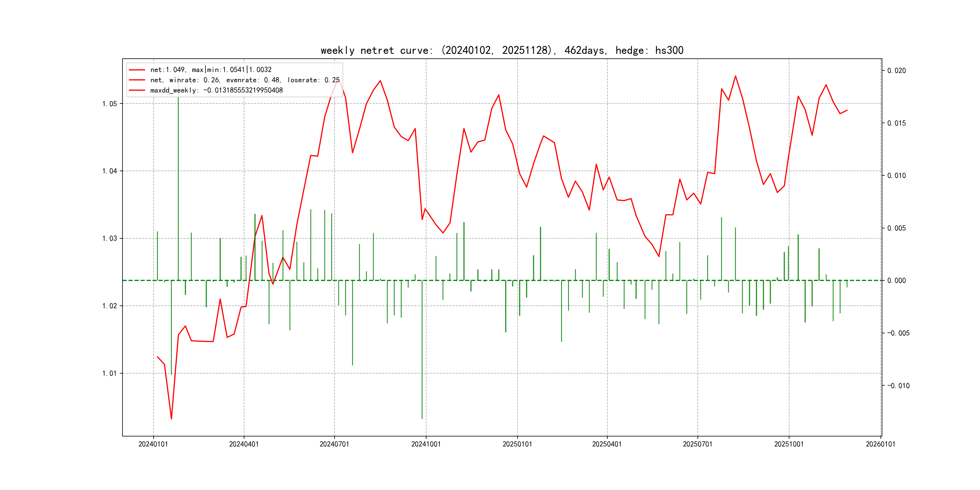Click the 20240701 x-axis tick label

point(335,444)
